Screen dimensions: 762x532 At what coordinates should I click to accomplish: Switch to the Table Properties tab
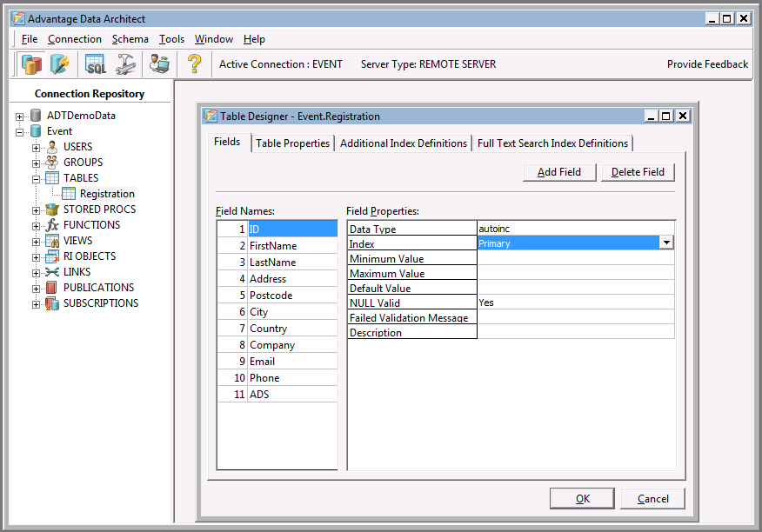click(292, 143)
